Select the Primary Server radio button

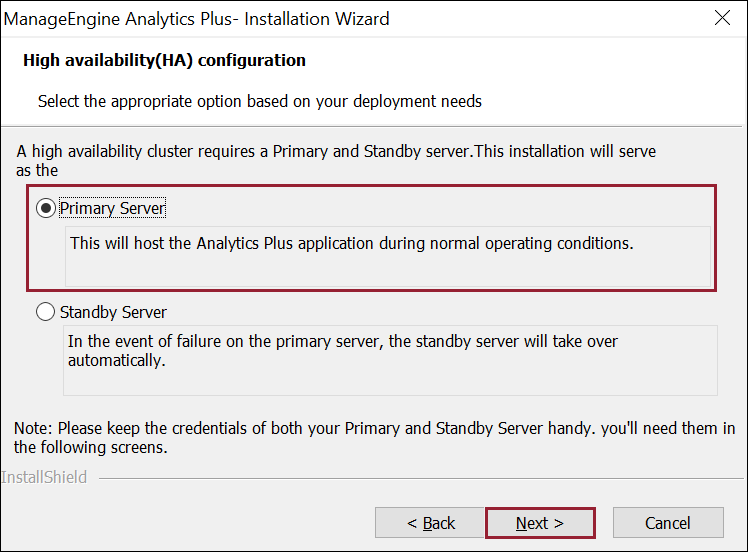[46, 208]
